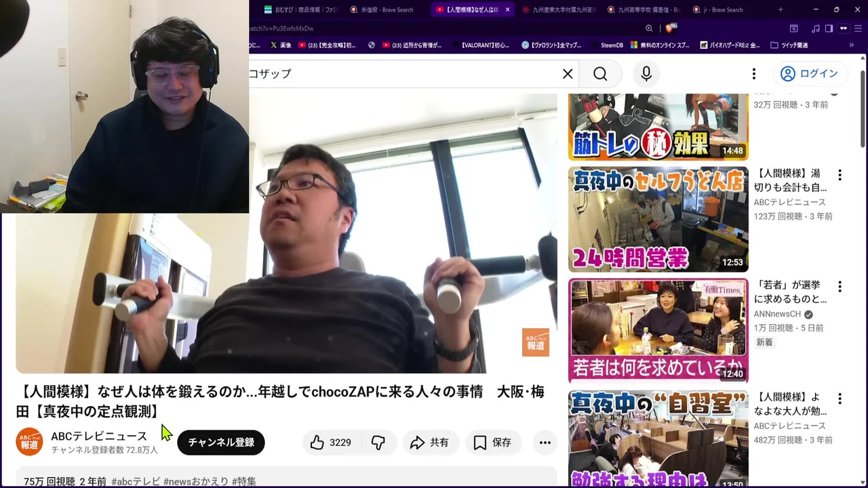Open 【完全攻略】初 YouTube bookmark
The height and width of the screenshot is (488, 868).
(327, 45)
